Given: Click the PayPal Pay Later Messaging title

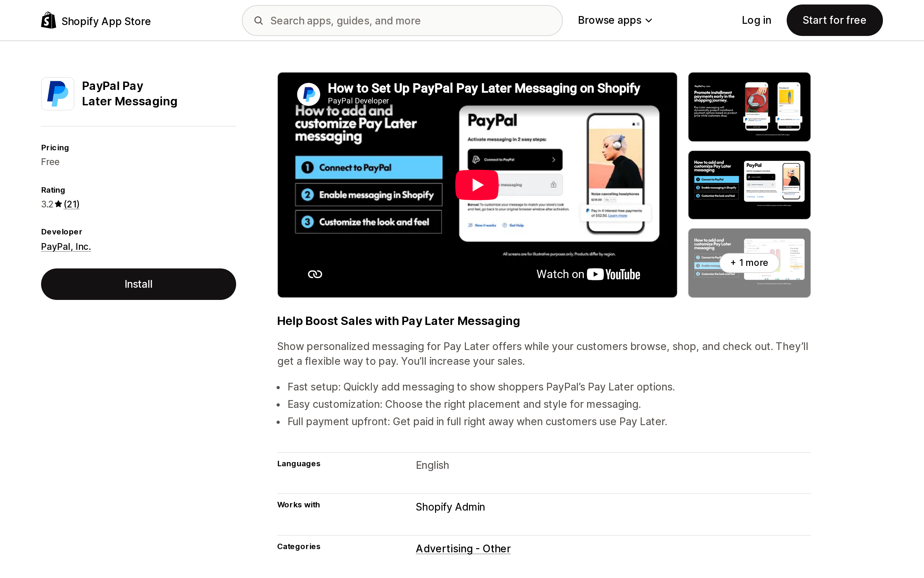Looking at the screenshot, I should 130,94.
